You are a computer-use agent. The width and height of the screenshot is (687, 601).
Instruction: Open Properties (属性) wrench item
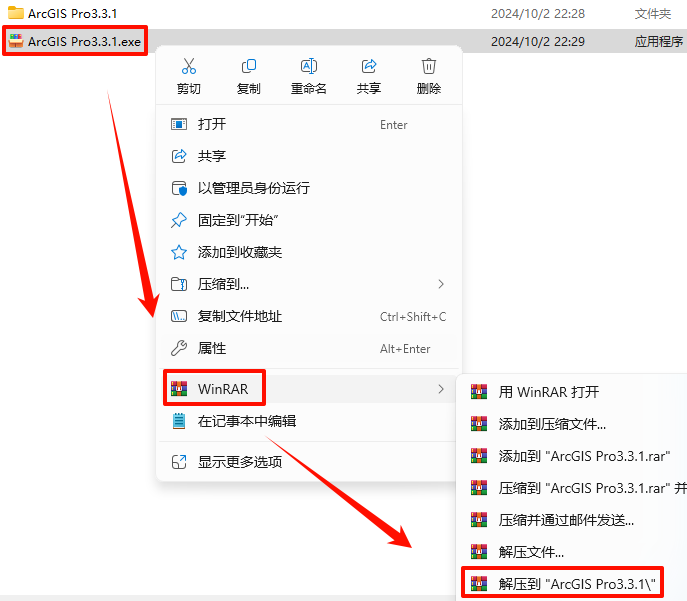click(x=309, y=349)
